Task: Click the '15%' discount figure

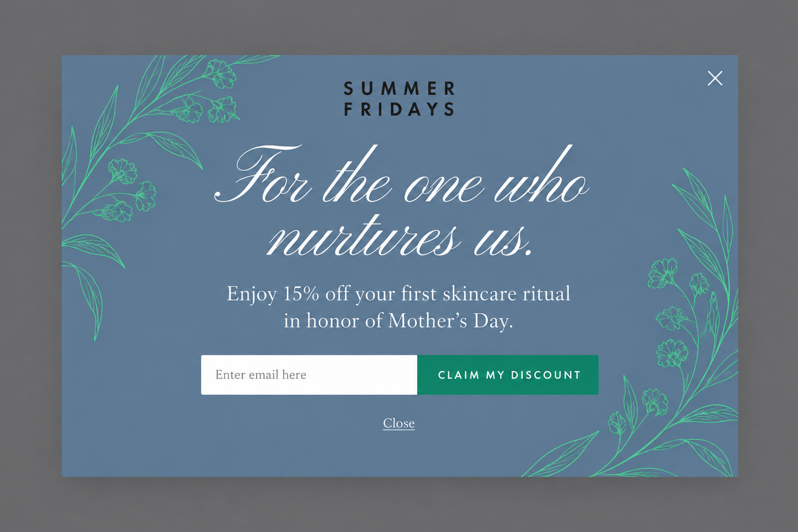Action: [x=301, y=293]
